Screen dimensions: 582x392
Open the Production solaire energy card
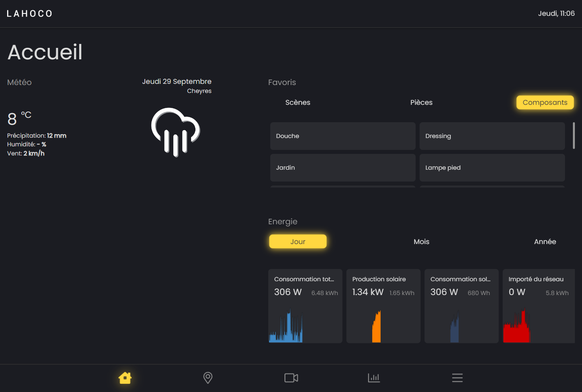[383, 306]
